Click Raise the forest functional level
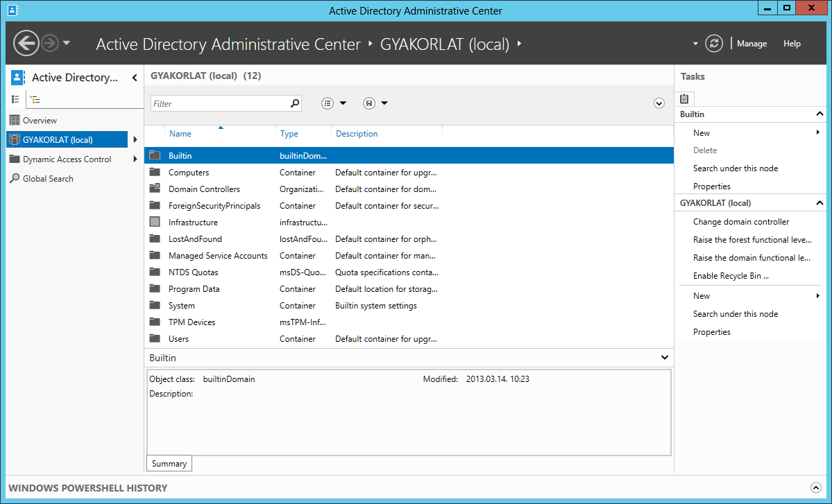Image resolution: width=832 pixels, height=504 pixels. (752, 240)
